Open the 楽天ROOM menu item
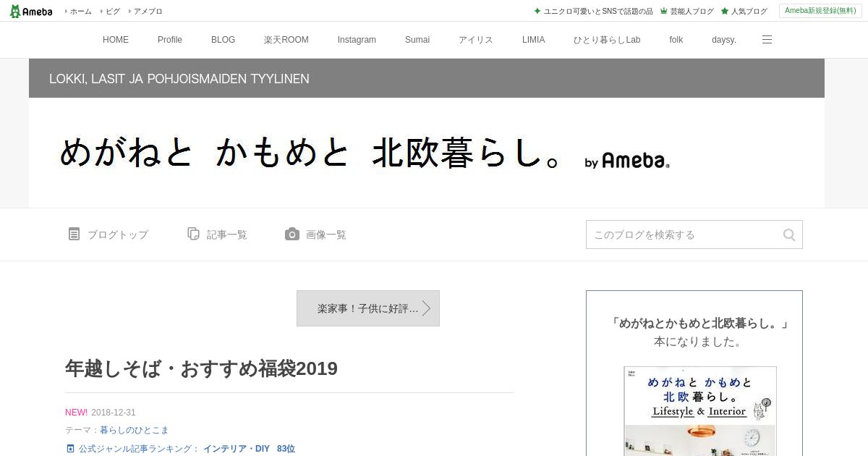The image size is (868, 456). point(286,40)
